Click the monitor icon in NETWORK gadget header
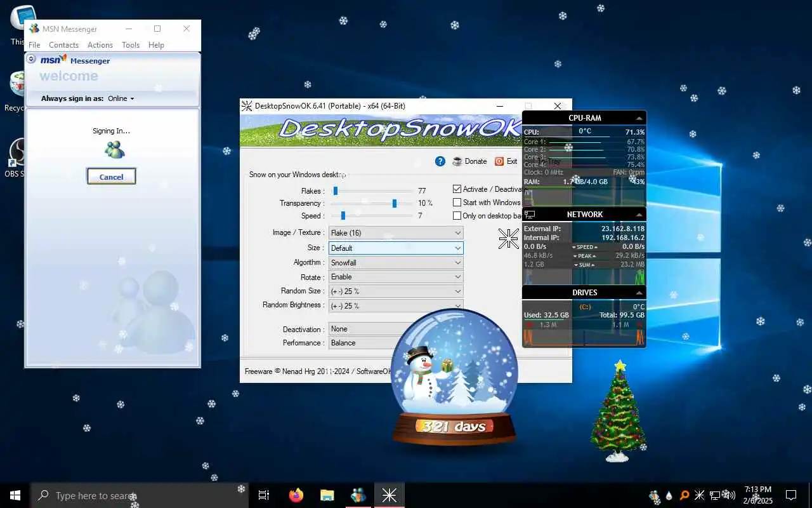Viewport: 812px width, 508px height. coord(530,215)
